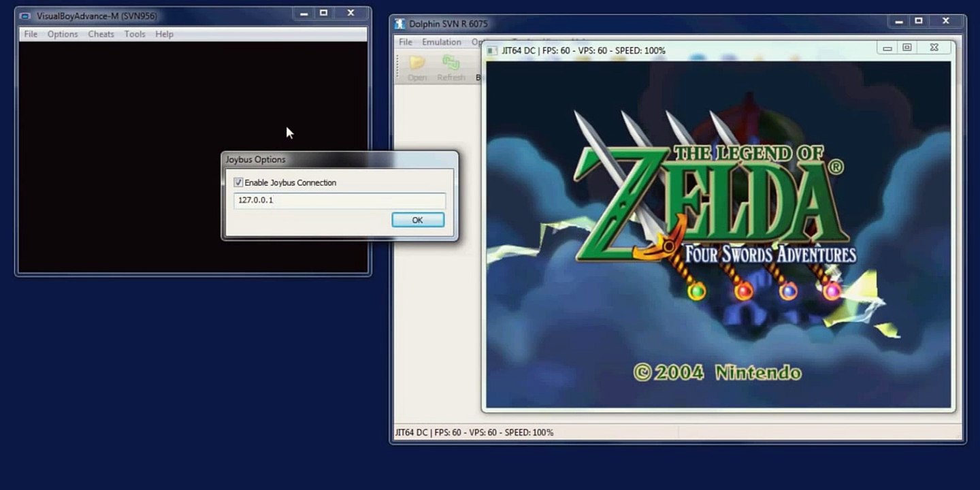The height and width of the screenshot is (490, 980).
Task: Click the game render window title icon
Action: click(493, 50)
